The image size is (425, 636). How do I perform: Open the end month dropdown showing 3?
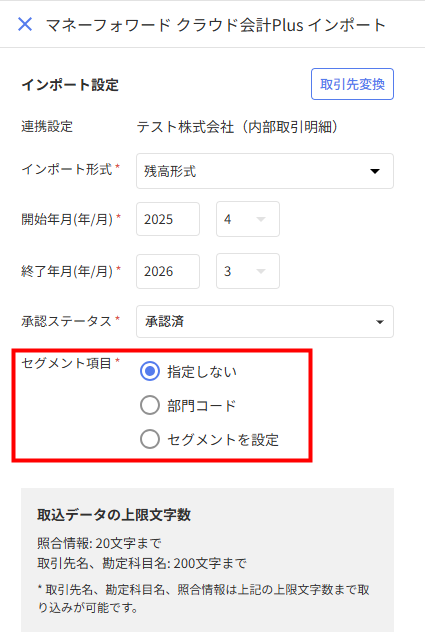pyautogui.click(x=248, y=271)
